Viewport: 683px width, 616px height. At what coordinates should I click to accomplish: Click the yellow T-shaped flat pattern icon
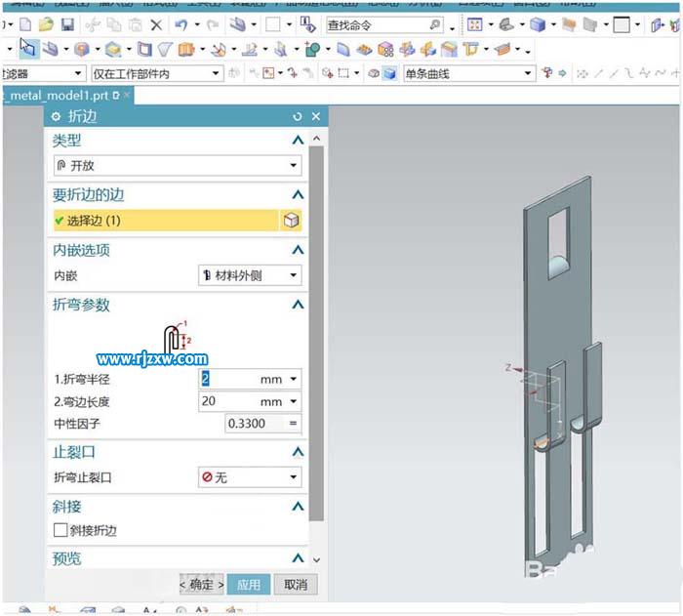pos(471,49)
